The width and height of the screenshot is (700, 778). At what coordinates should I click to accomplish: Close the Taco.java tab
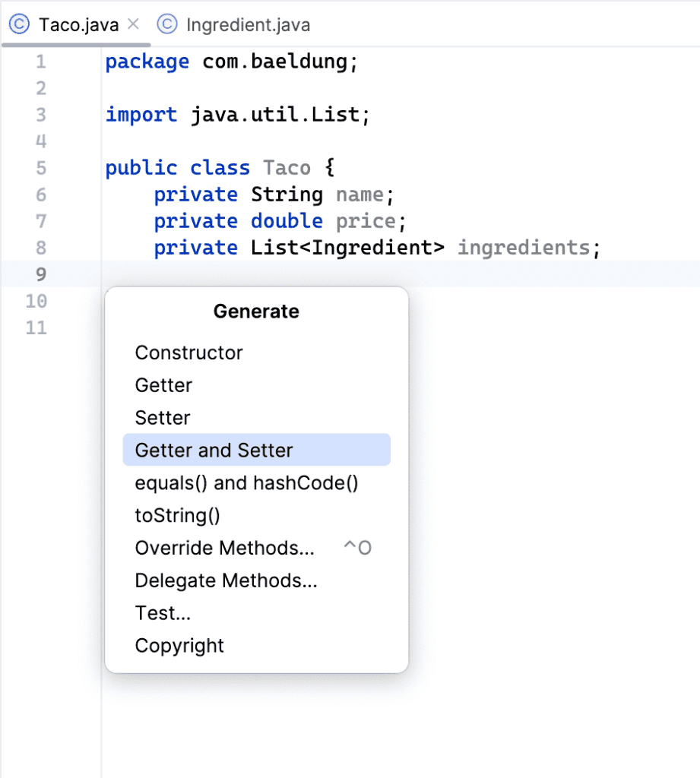pos(131,24)
